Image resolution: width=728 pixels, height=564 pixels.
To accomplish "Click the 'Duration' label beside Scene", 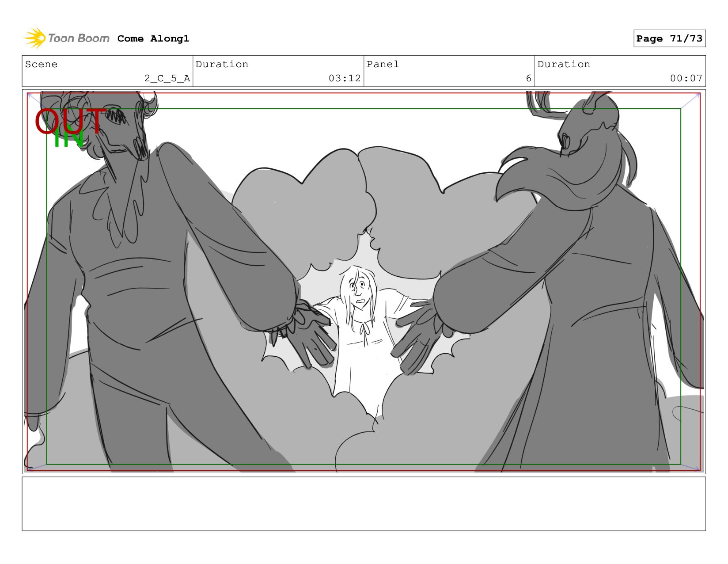I will 222,64.
